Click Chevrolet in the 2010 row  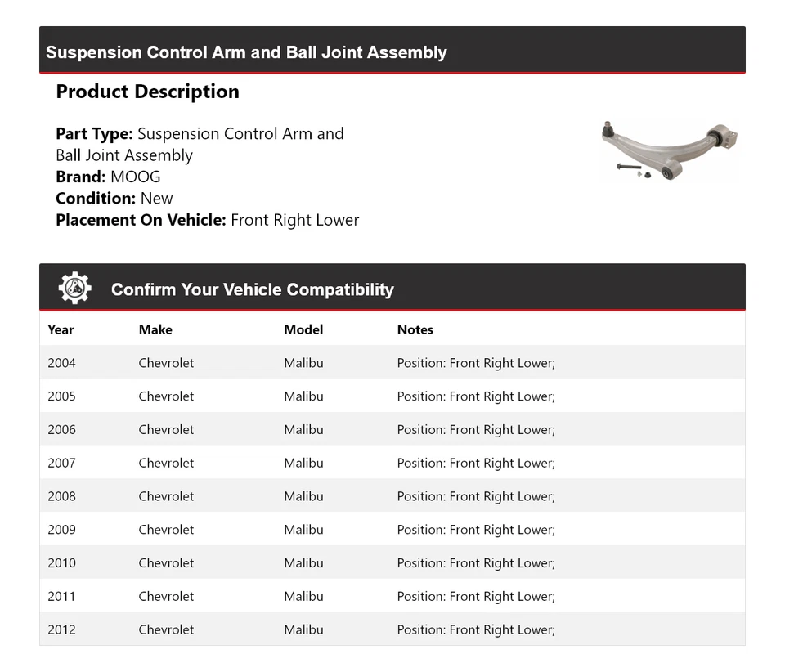(166, 563)
